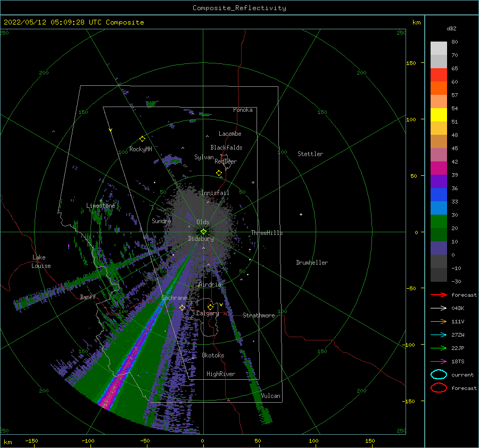The width and height of the screenshot is (479, 448).
Task: Click the cyan 27ZW arrow legend icon
Action: 439,335
